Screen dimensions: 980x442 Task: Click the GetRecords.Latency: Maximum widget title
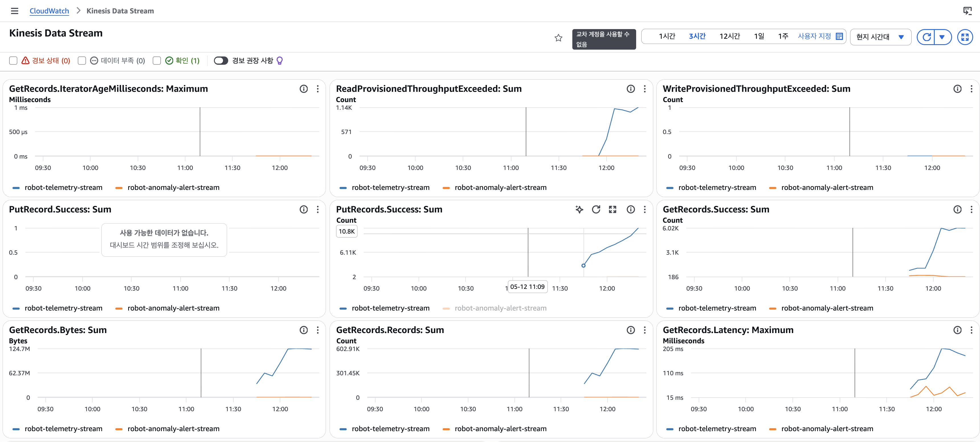pos(728,331)
